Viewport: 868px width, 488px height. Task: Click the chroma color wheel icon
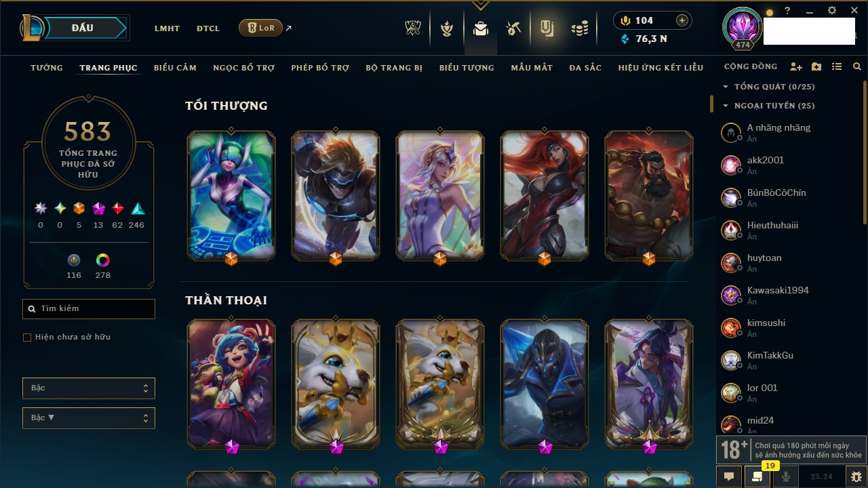(x=102, y=260)
